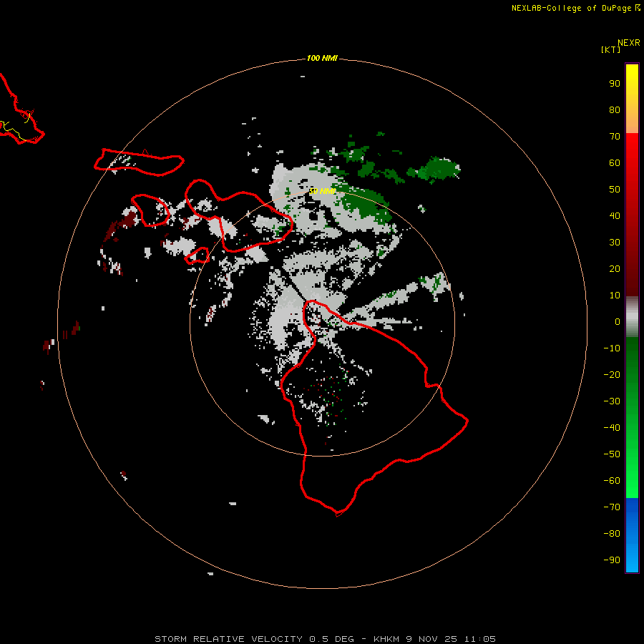Click the 80 value on the velocity scale
The width and height of the screenshot is (644, 644).
[x=615, y=110]
